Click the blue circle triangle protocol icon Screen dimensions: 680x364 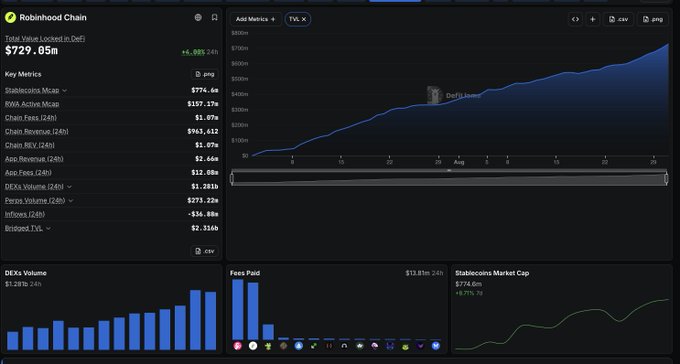click(x=299, y=346)
